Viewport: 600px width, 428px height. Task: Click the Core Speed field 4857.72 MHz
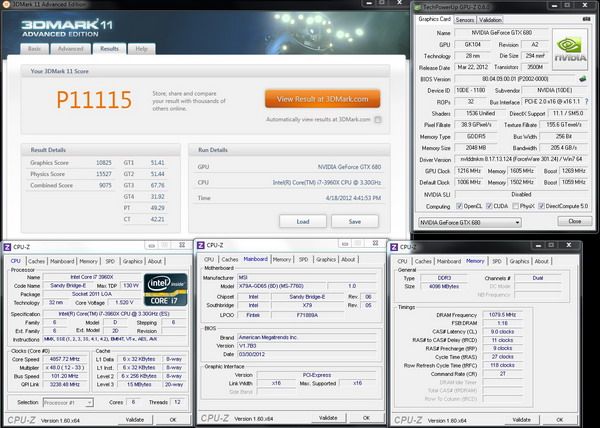(65, 359)
